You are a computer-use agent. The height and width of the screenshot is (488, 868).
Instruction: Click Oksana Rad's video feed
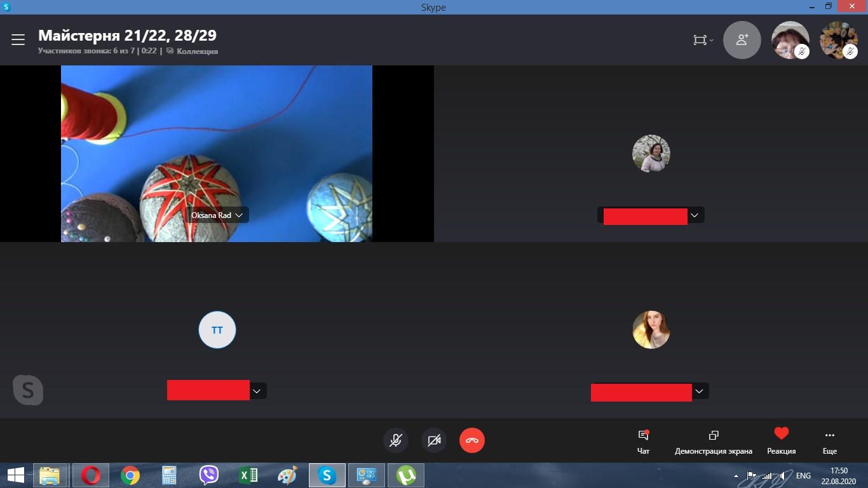(x=217, y=154)
